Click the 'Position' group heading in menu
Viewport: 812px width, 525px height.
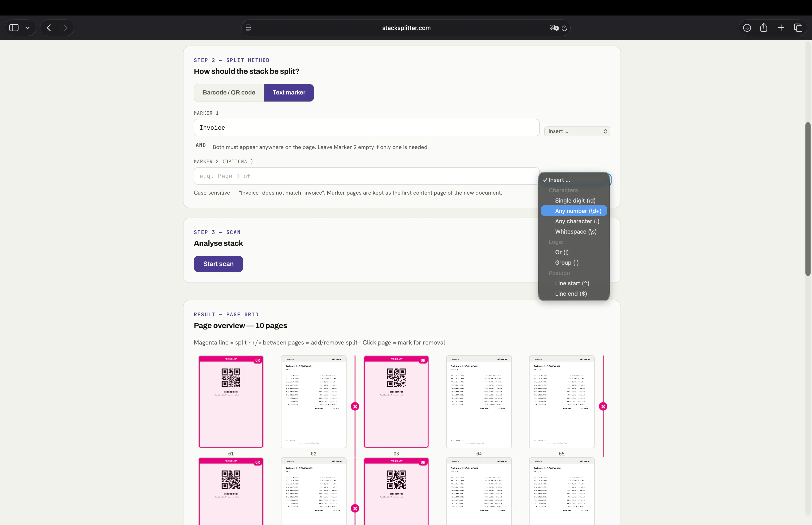pos(559,273)
